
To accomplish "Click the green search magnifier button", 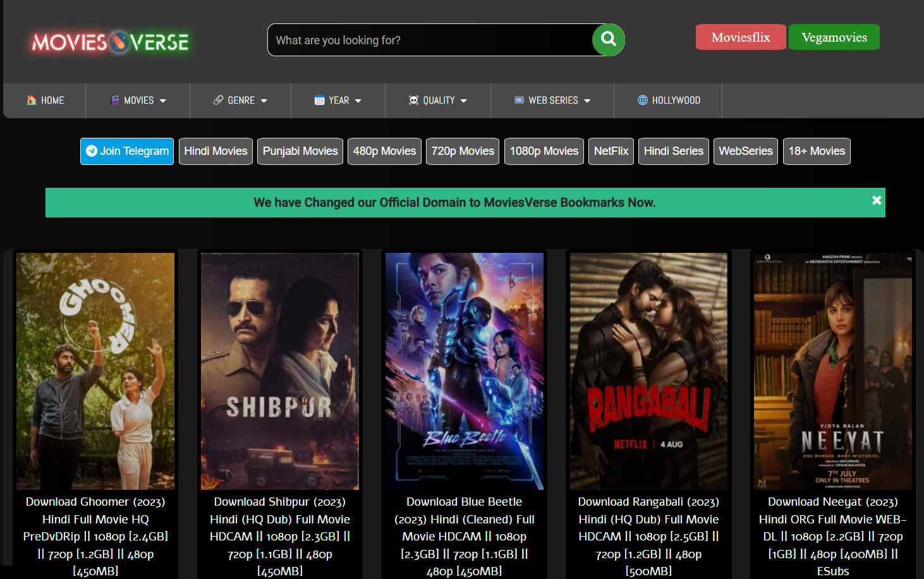I will point(609,40).
